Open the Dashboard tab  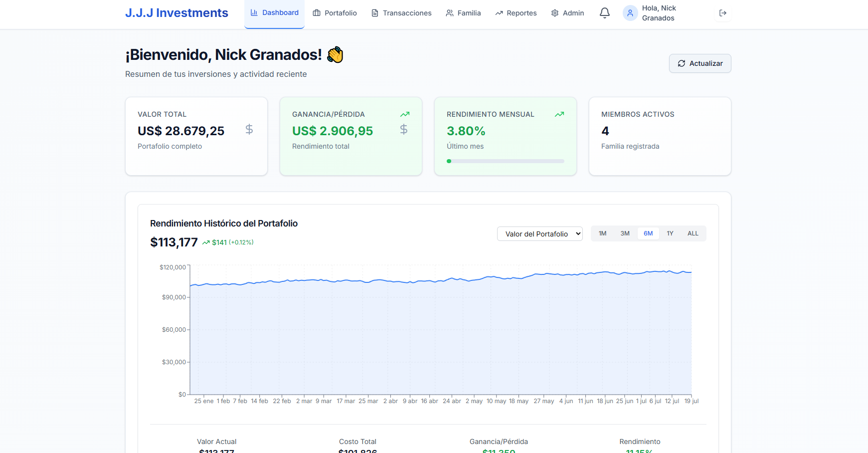pyautogui.click(x=274, y=13)
